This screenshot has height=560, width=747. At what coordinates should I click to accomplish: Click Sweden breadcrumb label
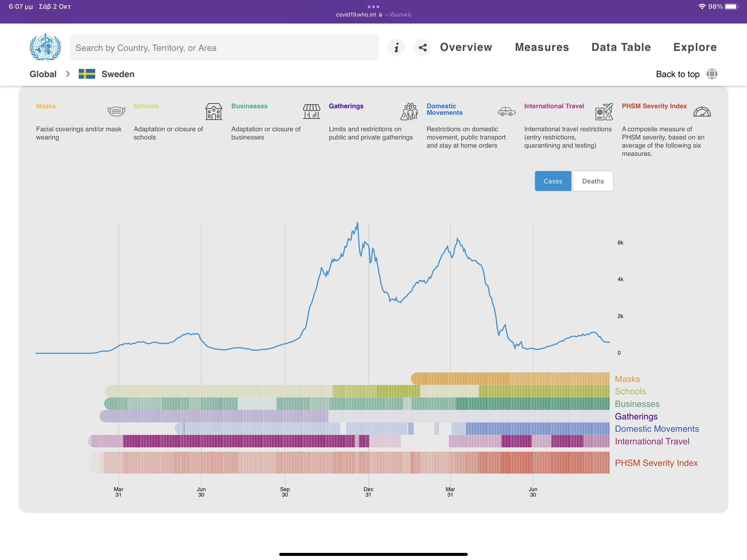coord(118,74)
